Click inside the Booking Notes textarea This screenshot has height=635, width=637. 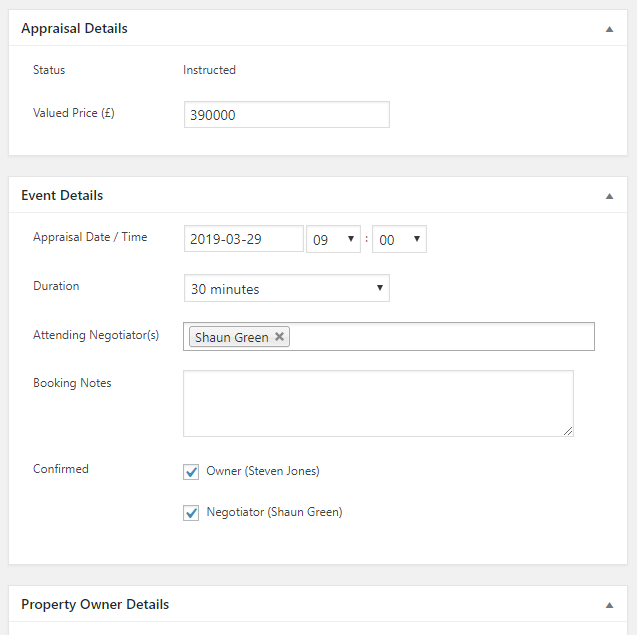click(378, 403)
